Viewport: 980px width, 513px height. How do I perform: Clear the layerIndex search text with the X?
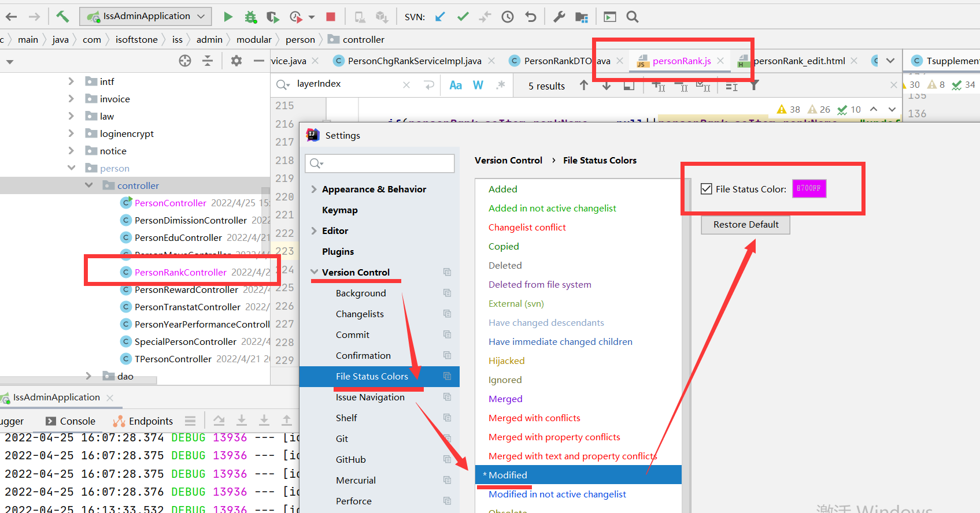406,85
